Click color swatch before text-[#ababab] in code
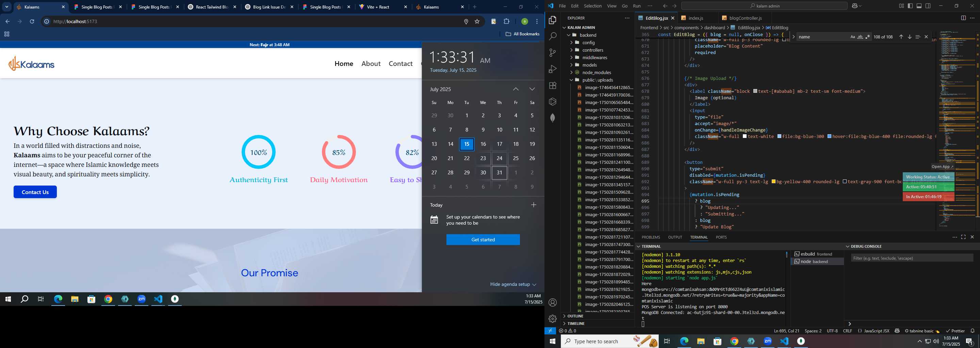Screen dimensions: 980x348 [755, 91]
